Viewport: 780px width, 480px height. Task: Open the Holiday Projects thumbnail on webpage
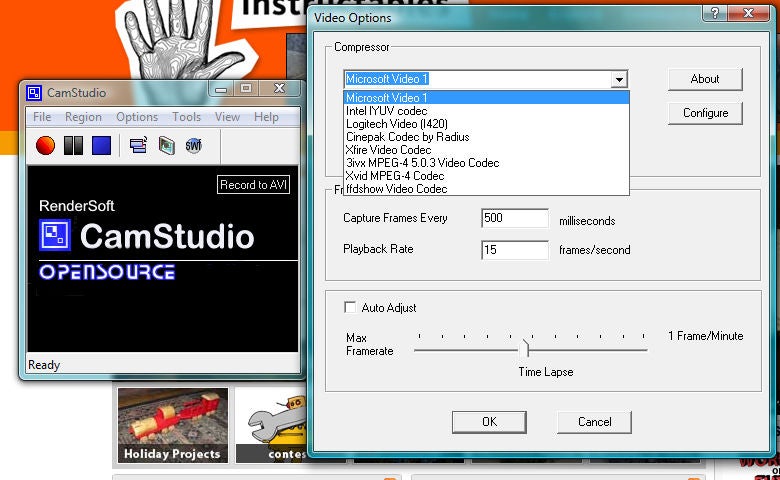(x=173, y=425)
